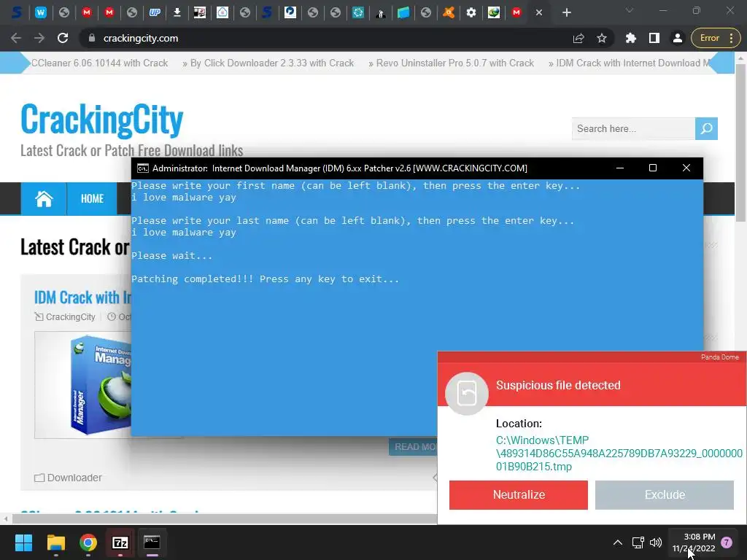This screenshot has height=560, width=747.
Task: Click the READ MORE button on IDM post
Action: (414, 447)
